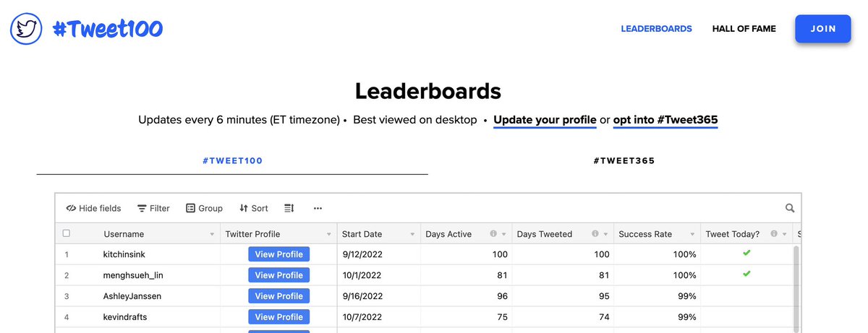The height and width of the screenshot is (333, 868).
Task: Open the Filter tool
Action: point(153,208)
